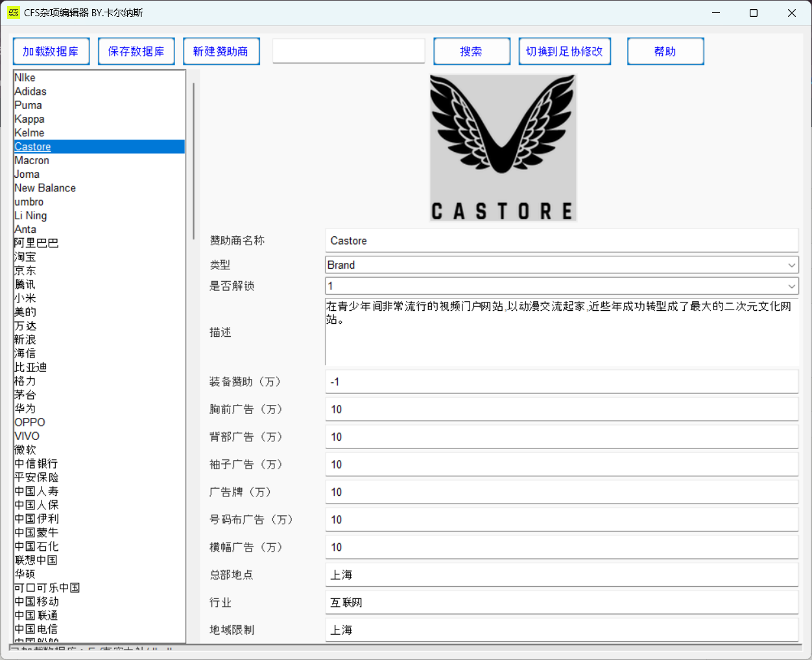Select 小米 in the sponsor list
Screen dimensions: 812x660
pyautogui.click(x=99, y=299)
